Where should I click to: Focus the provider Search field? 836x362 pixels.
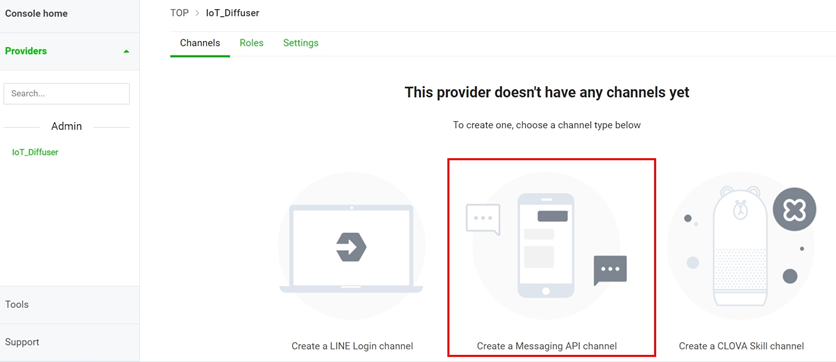coord(67,93)
